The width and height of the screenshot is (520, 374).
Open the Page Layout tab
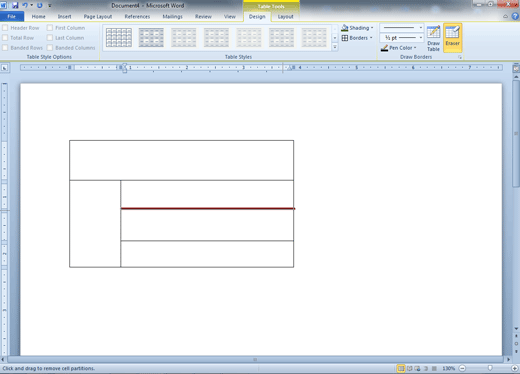tap(98, 16)
